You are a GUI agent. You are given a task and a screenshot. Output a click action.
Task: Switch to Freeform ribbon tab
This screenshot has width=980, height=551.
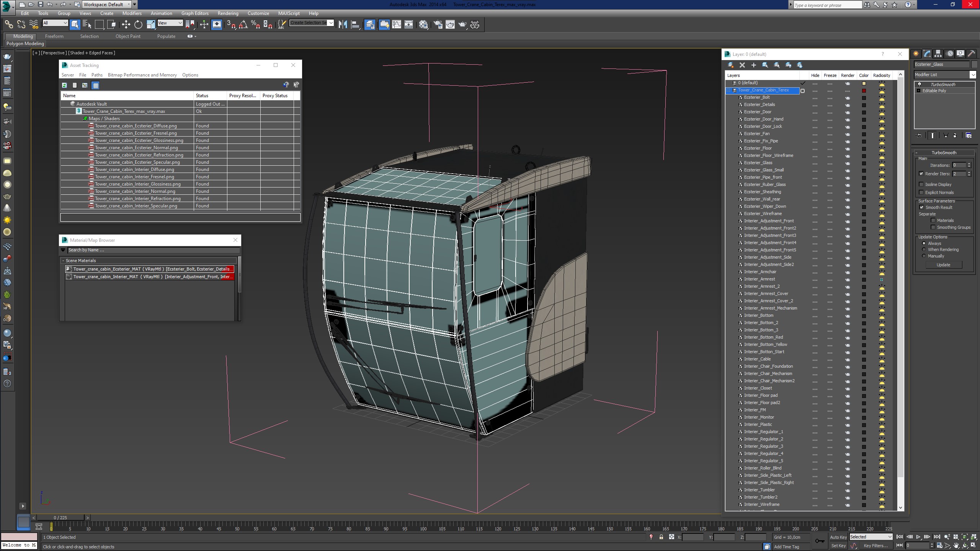(54, 36)
